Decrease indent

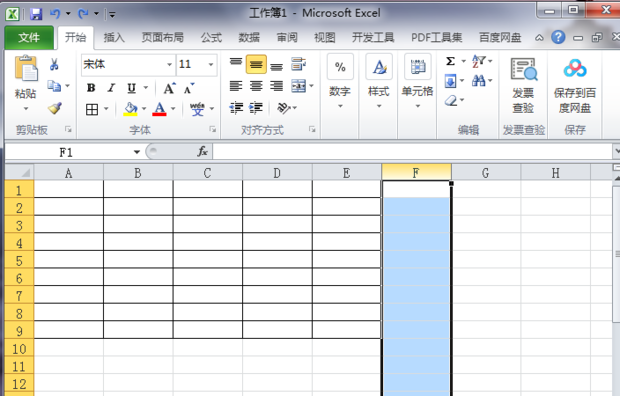(x=236, y=108)
